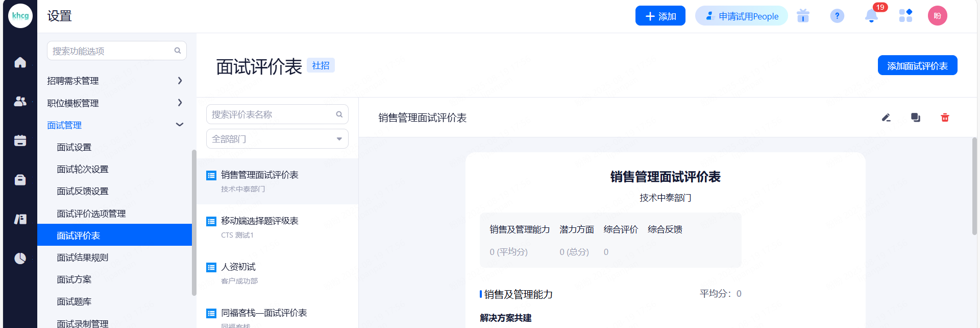Open the apps grid icon

pos(905,16)
